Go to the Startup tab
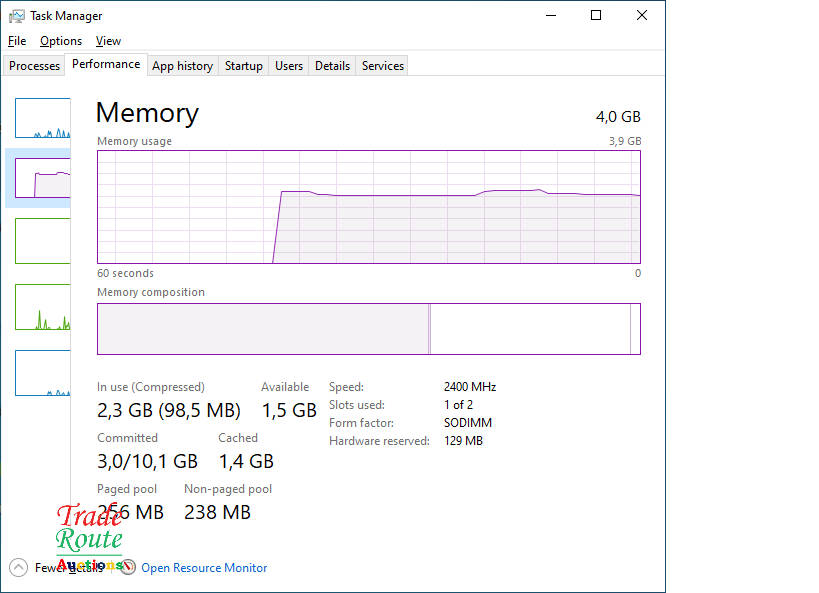 243,66
